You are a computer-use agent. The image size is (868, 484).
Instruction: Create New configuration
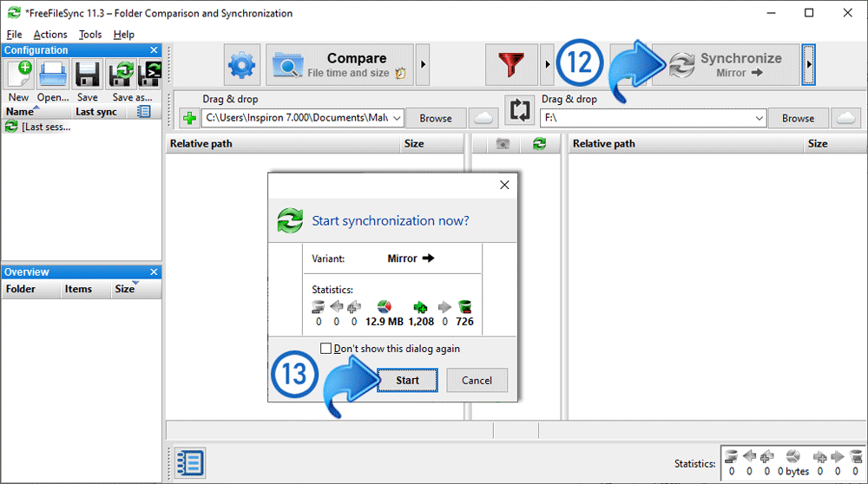[19, 75]
